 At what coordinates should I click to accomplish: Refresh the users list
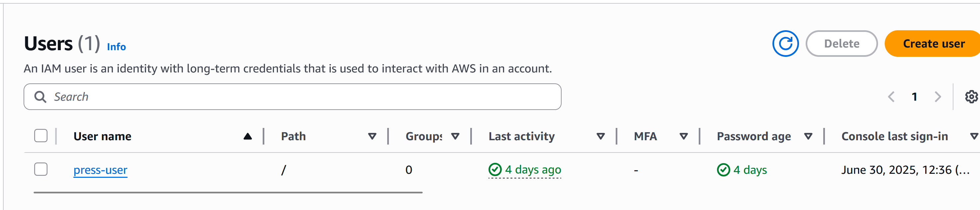785,44
